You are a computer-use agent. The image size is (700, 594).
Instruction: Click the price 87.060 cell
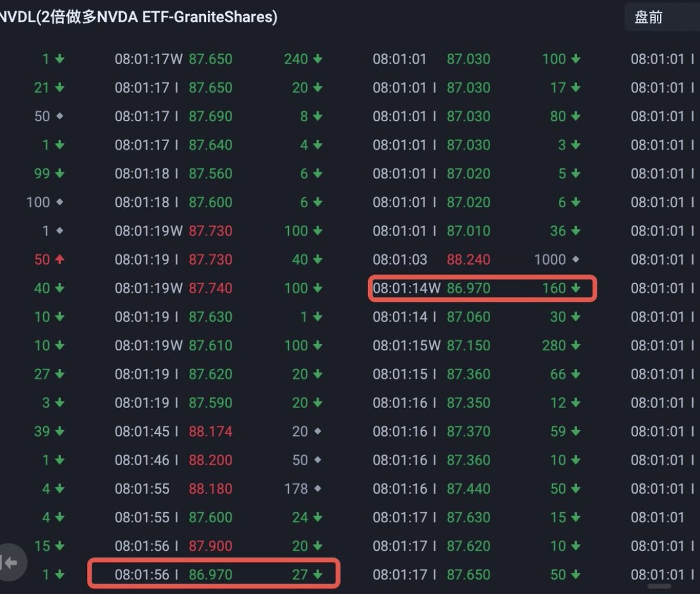tap(468, 317)
